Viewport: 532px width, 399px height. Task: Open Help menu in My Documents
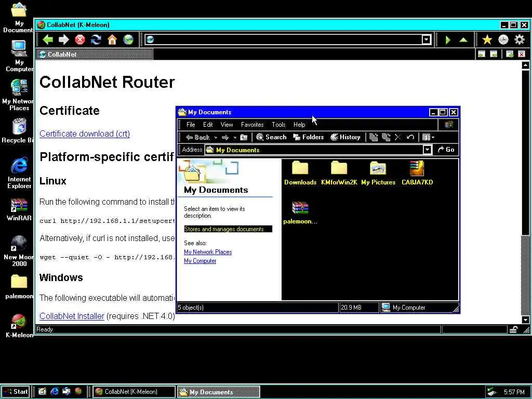pyautogui.click(x=299, y=125)
